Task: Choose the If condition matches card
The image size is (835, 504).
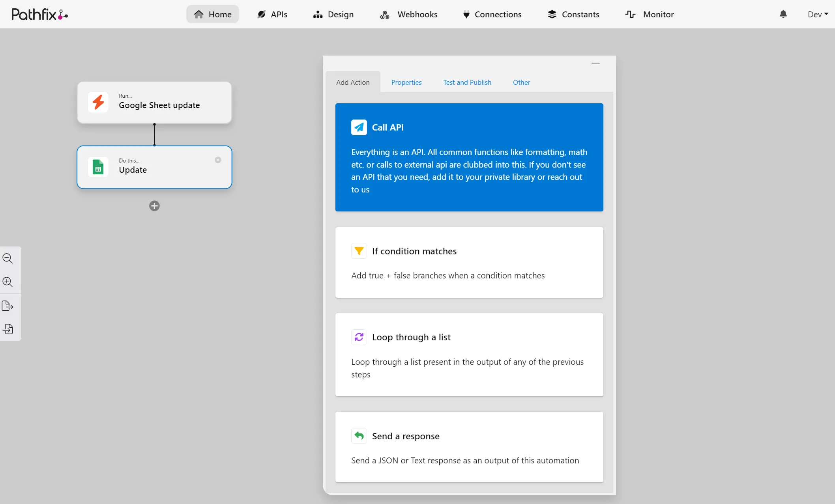Action: point(469,262)
